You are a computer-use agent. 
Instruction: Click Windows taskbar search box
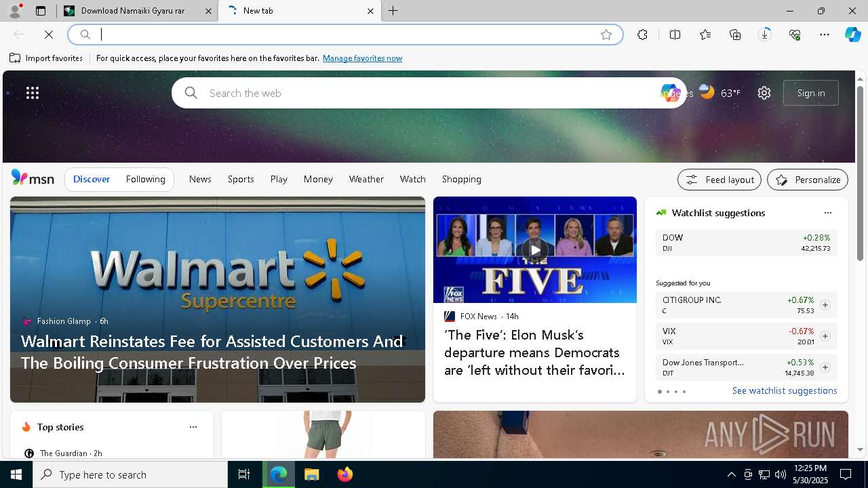pos(130,474)
